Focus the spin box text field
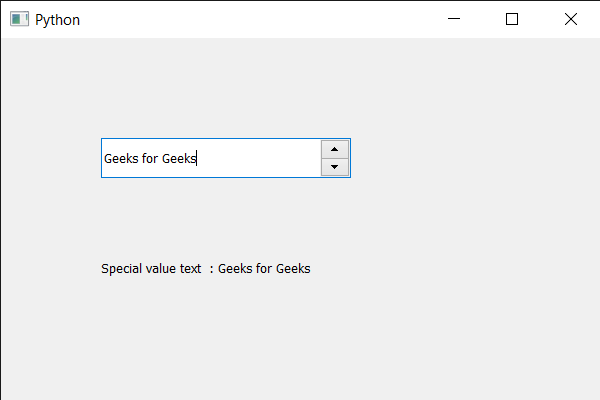 210,158
